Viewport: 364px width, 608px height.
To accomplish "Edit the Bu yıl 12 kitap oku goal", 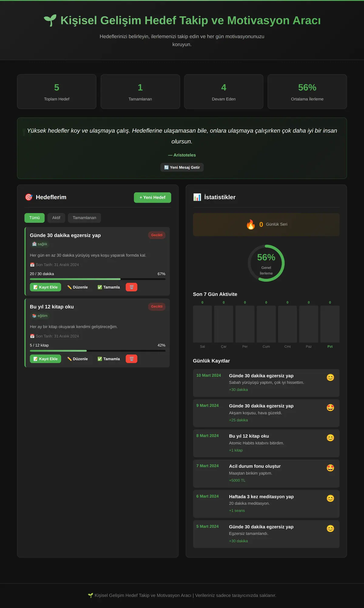I will pyautogui.click(x=78, y=359).
